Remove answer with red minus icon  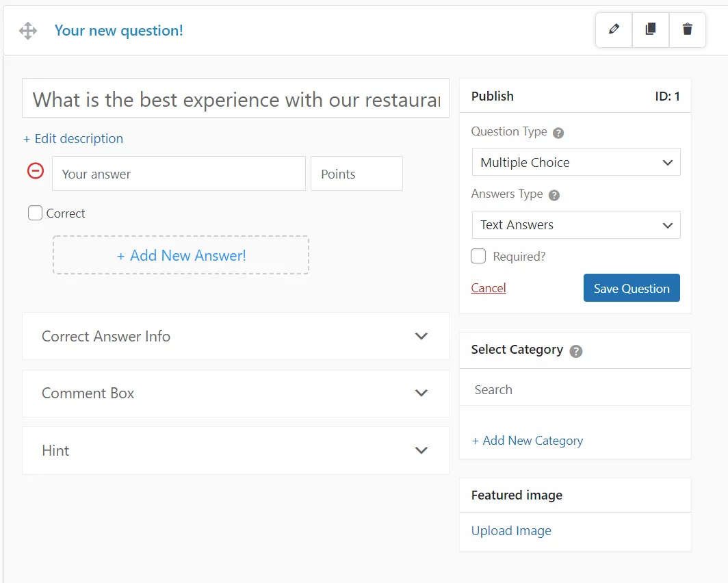point(36,171)
